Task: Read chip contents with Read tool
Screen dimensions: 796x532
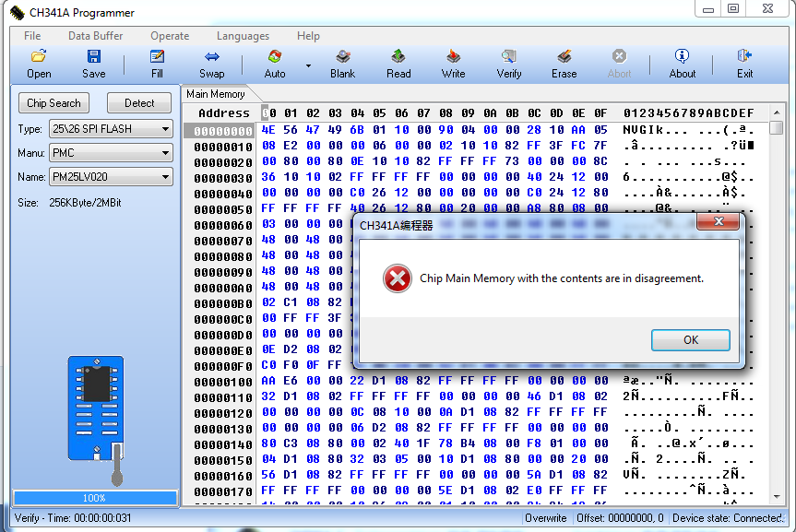Action: pyautogui.click(x=398, y=64)
